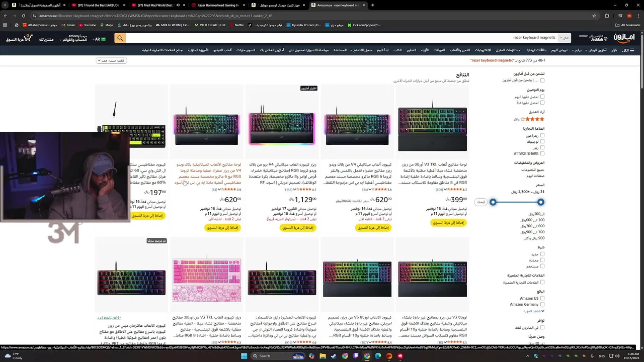644x362 pixels.
Task: Open browser extensions puzzle icon
Action: 607,16
